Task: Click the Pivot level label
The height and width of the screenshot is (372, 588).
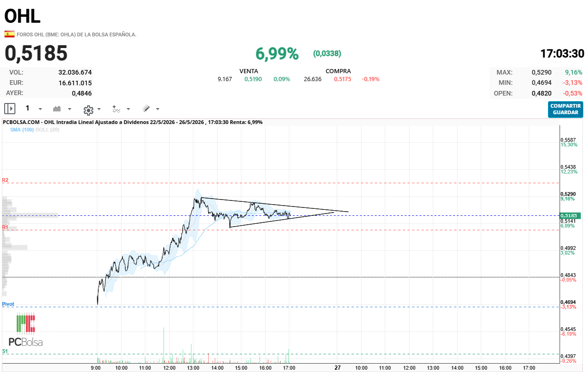Action: (x=8, y=304)
